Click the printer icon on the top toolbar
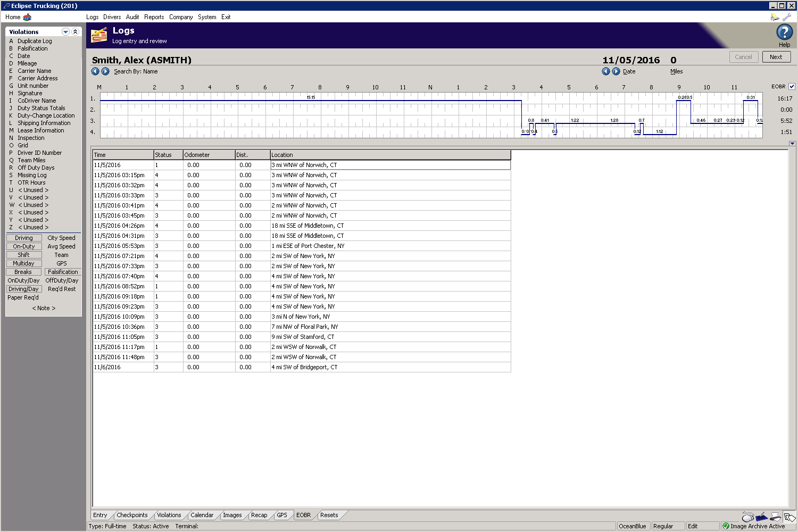This screenshot has width=798, height=532. [x=775, y=16]
